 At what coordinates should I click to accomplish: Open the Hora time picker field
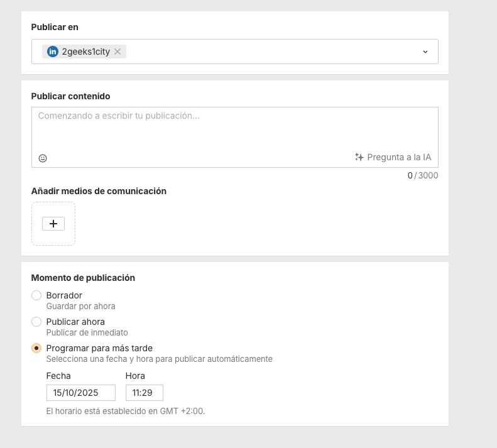(x=144, y=393)
